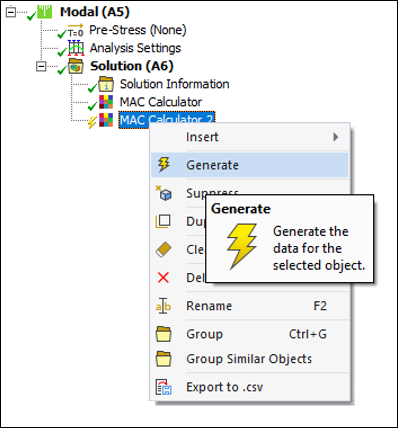Click the first MAC Calculator grid icon

pyautogui.click(x=106, y=102)
